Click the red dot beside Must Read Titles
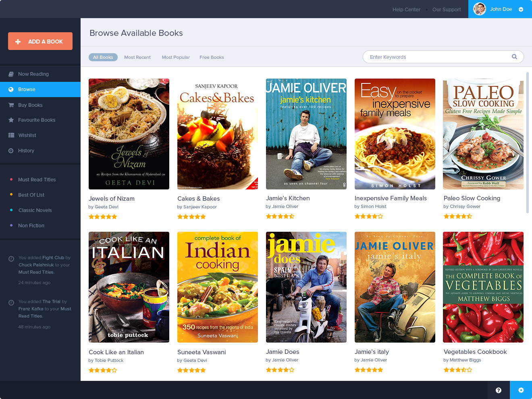The image size is (532, 399). click(11, 179)
